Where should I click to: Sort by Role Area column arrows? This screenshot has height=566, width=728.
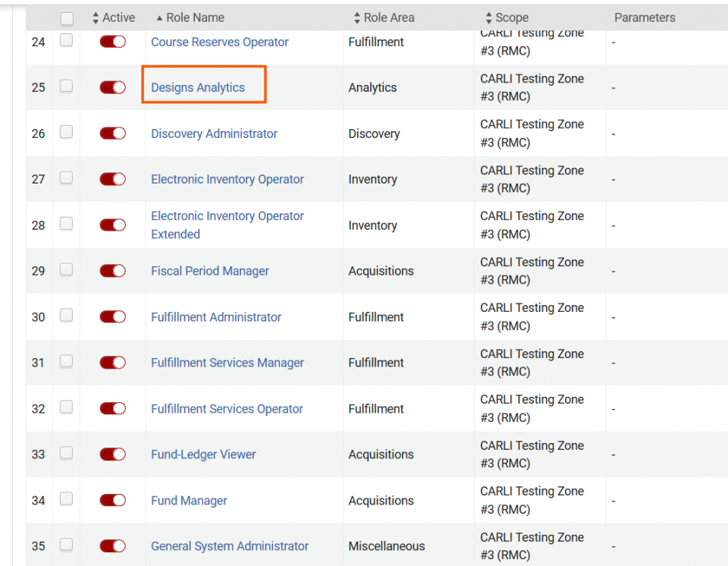coord(356,17)
